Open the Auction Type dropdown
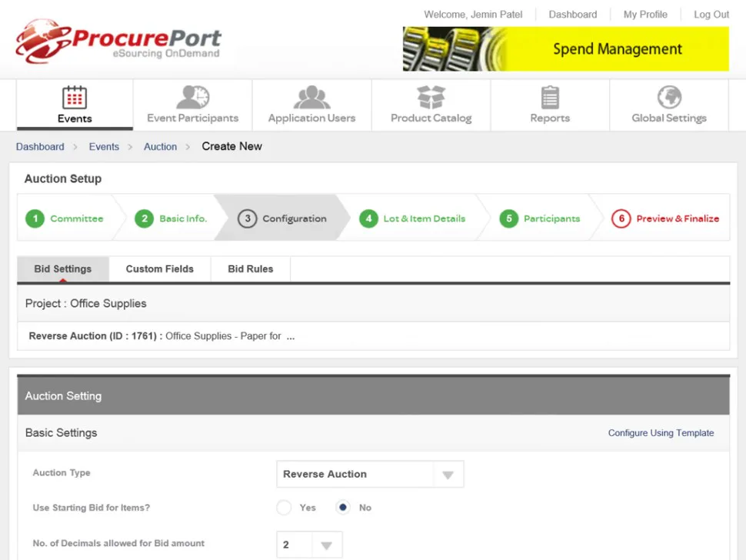746x560 pixels. click(448, 474)
